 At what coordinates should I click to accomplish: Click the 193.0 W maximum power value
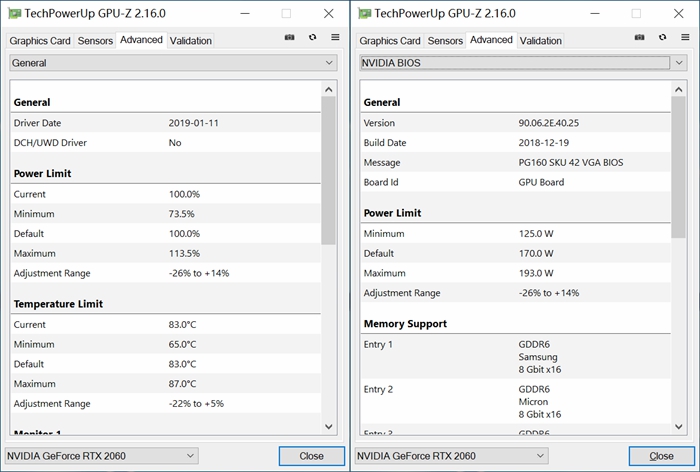pyautogui.click(x=536, y=273)
